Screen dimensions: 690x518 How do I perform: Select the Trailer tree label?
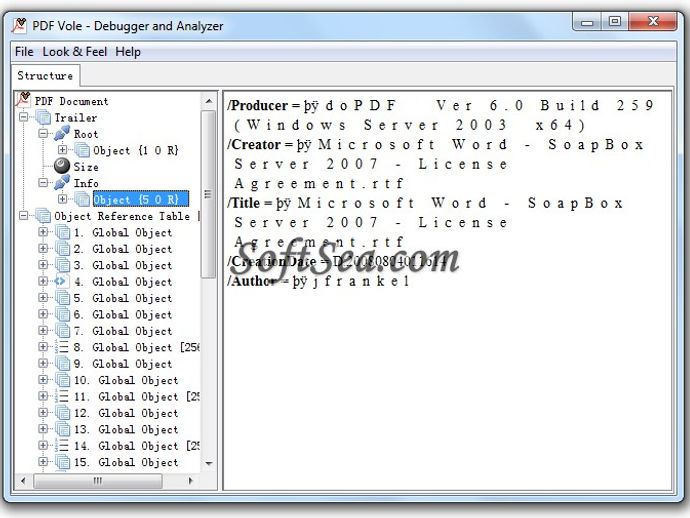coord(76,118)
